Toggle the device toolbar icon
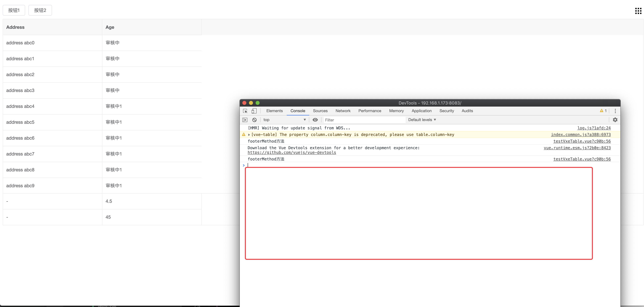 [254, 111]
